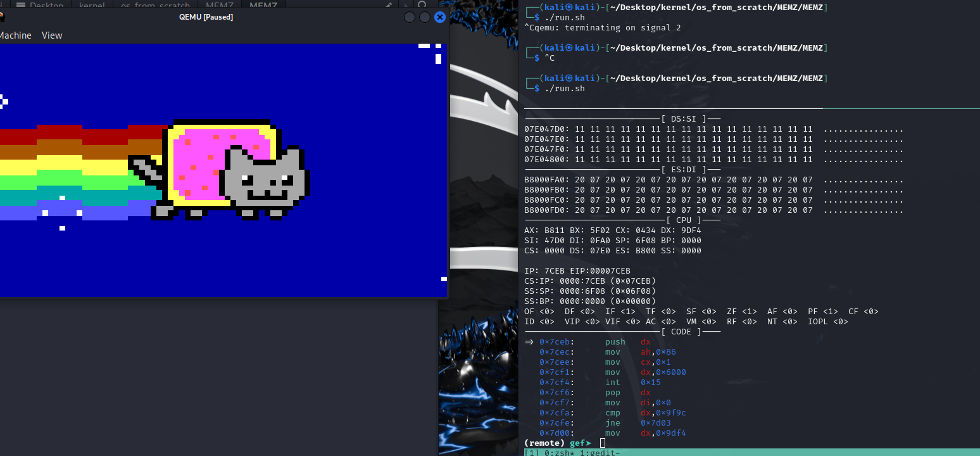Click the CS:IP: 0000:7CEB line

pos(590,281)
